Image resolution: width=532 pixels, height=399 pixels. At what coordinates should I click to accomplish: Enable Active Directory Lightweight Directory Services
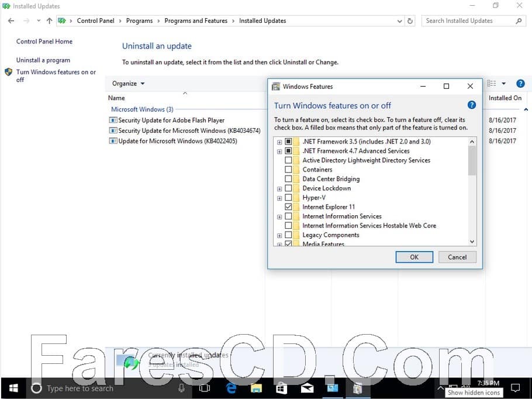point(288,160)
